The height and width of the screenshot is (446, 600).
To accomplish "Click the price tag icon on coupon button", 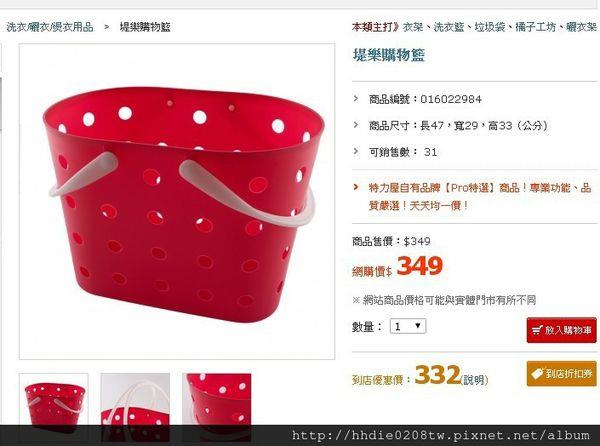I will click(538, 373).
